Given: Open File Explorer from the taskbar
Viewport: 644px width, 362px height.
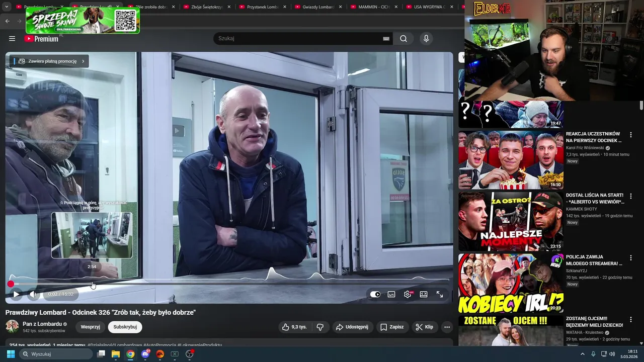Looking at the screenshot, I should [116, 354].
